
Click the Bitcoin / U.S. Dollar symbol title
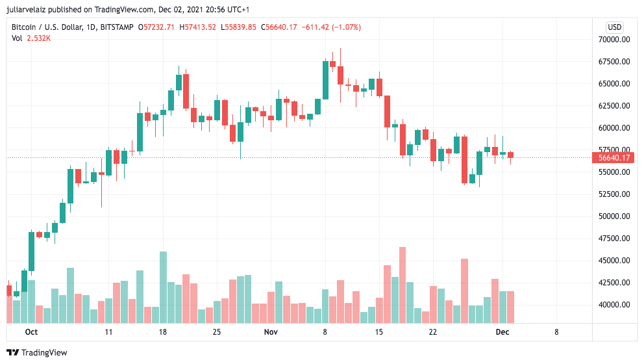pyautogui.click(x=46, y=27)
